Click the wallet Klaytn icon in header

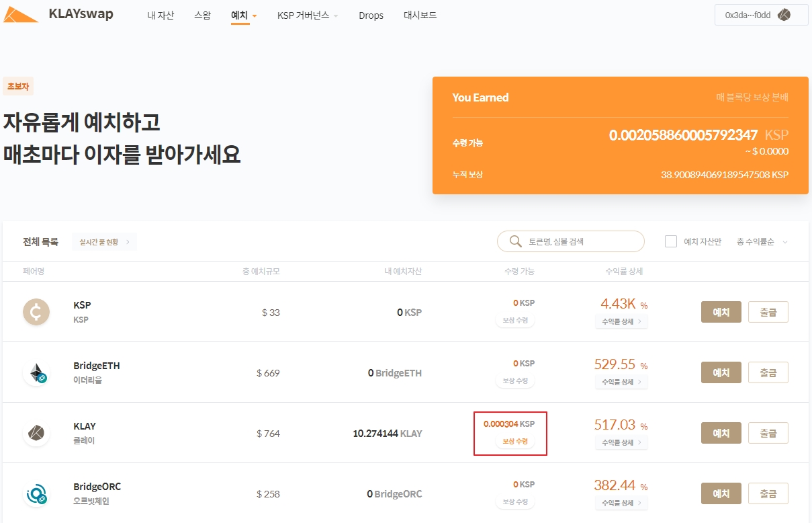click(783, 15)
